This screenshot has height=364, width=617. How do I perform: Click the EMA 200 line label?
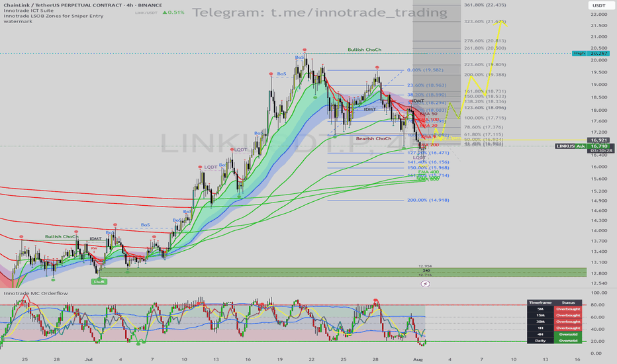429,145
